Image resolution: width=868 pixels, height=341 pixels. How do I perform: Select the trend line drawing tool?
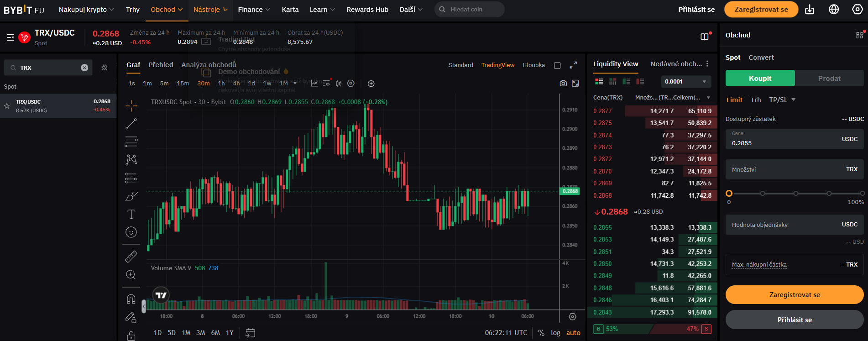pos(131,124)
